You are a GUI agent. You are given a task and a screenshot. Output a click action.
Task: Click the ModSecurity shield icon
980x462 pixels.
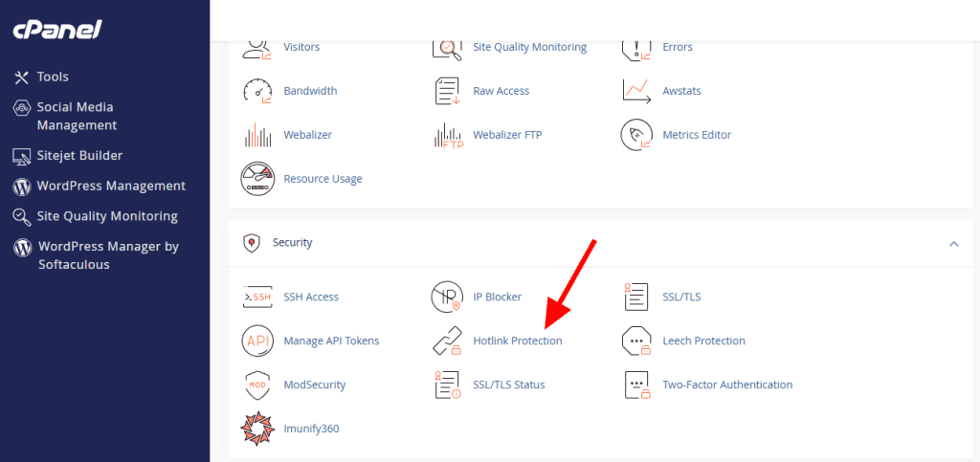(258, 385)
